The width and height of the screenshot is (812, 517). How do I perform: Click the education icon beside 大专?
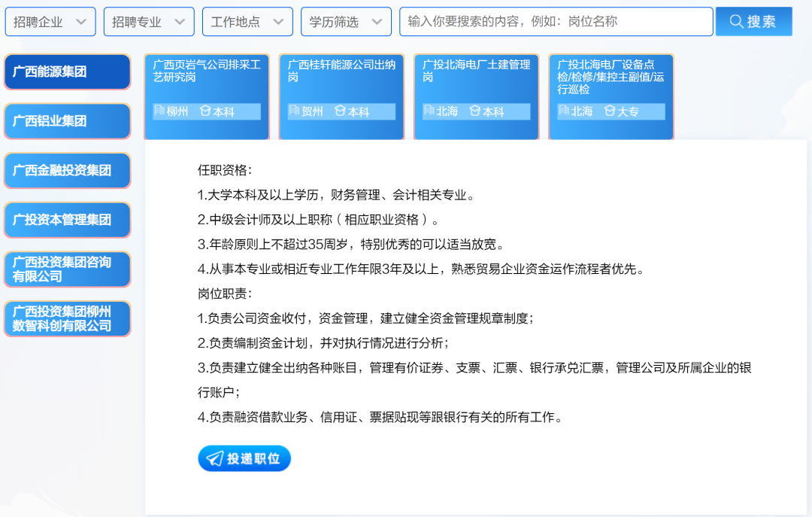[x=610, y=111]
